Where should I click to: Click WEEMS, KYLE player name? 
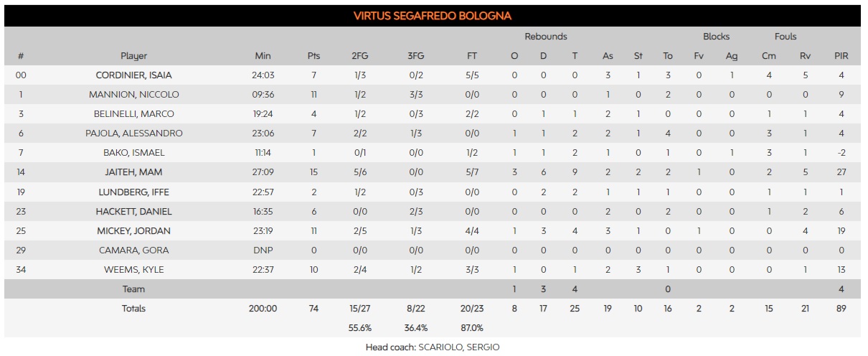[x=133, y=270]
